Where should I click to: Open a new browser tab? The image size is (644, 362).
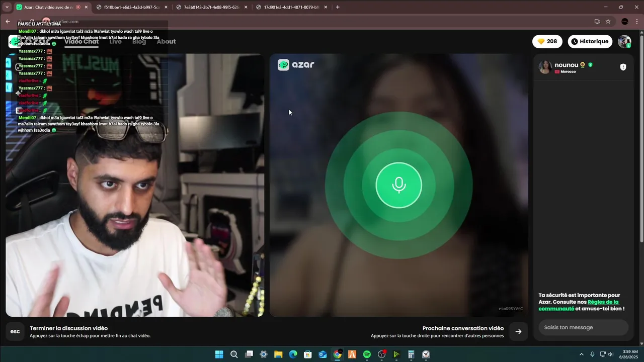338,7
